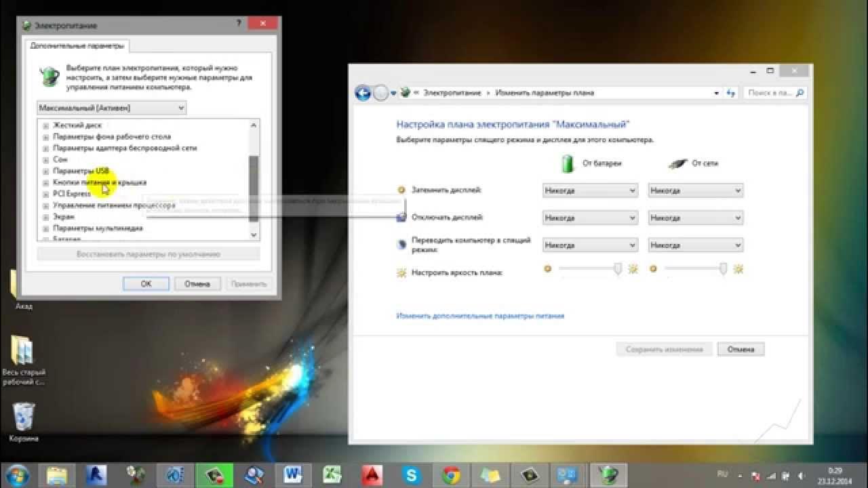Viewport: 868px width, 488px height.
Task: Click the settings list scrollbar up arrow
Action: coord(254,125)
